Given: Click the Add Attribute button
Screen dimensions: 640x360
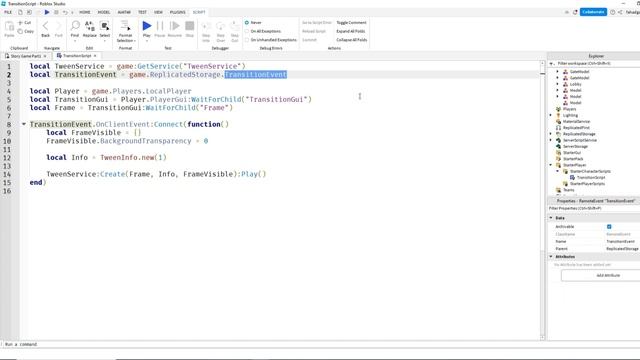Looking at the screenshot, I should (x=600, y=276).
